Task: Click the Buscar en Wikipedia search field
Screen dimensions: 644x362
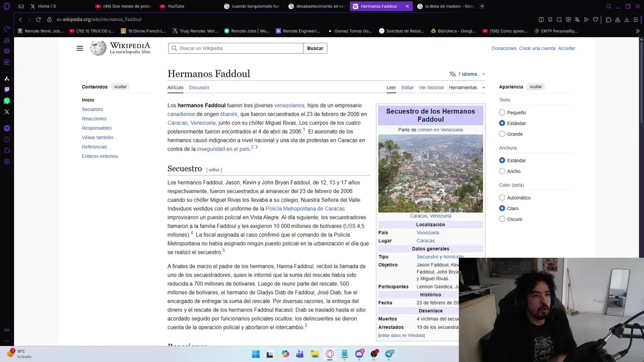Action: click(x=235, y=48)
